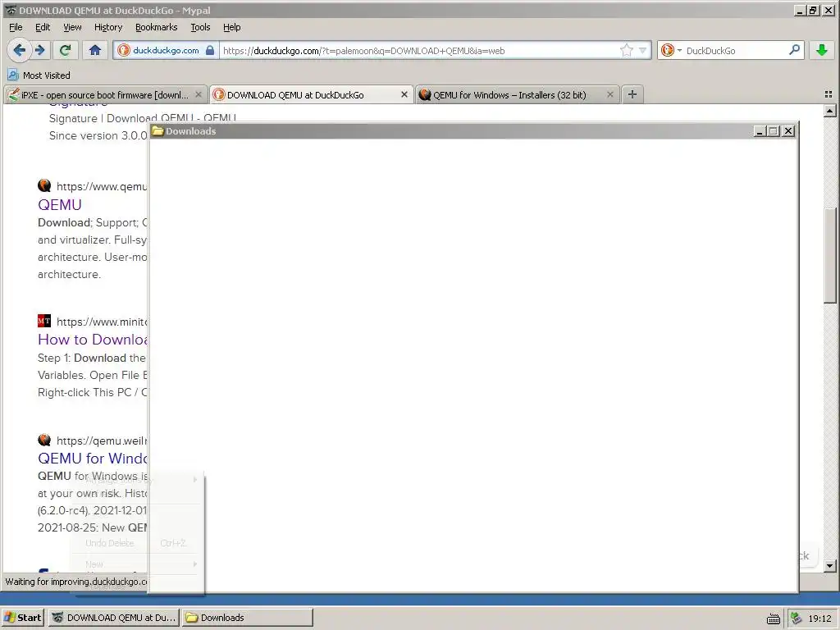Close the iPXE tab
The height and width of the screenshot is (630, 840).
point(199,94)
